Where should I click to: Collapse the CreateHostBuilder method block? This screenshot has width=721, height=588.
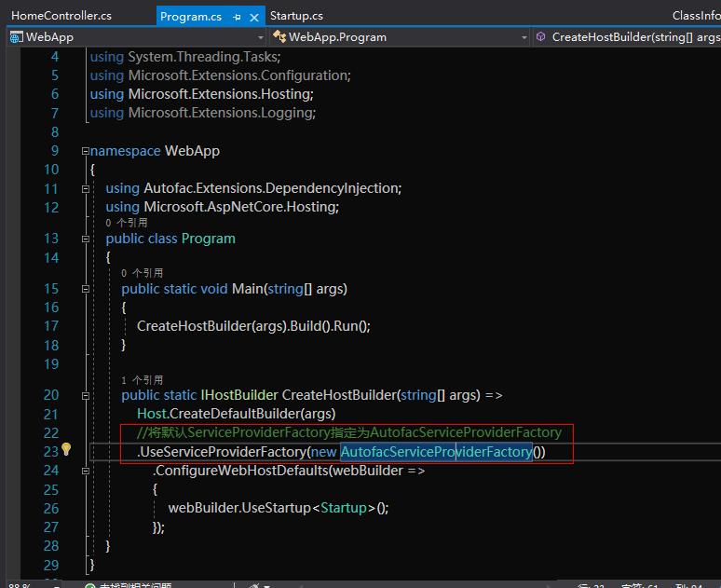(85, 395)
